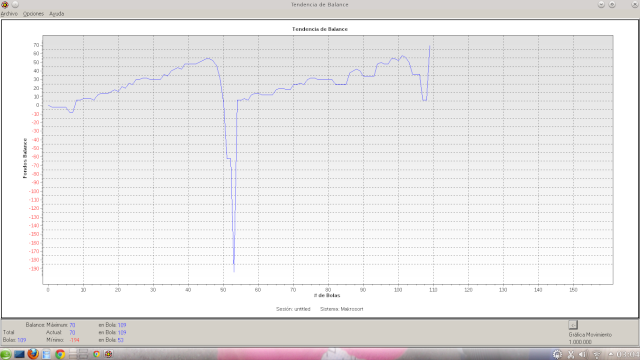The image size is (640, 360).
Task: Open the file manager taskbar icon
Action: 47,354
